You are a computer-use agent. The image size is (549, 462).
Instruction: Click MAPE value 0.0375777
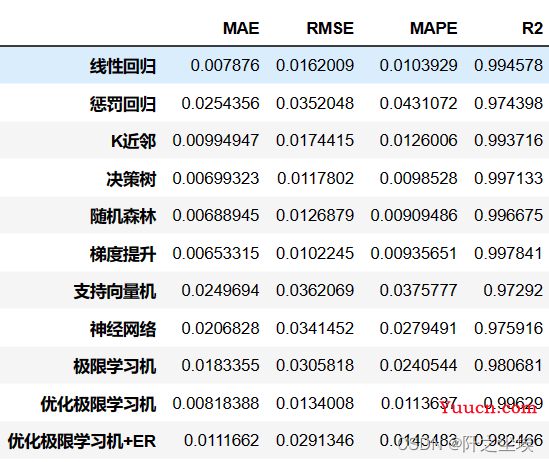[418, 290]
